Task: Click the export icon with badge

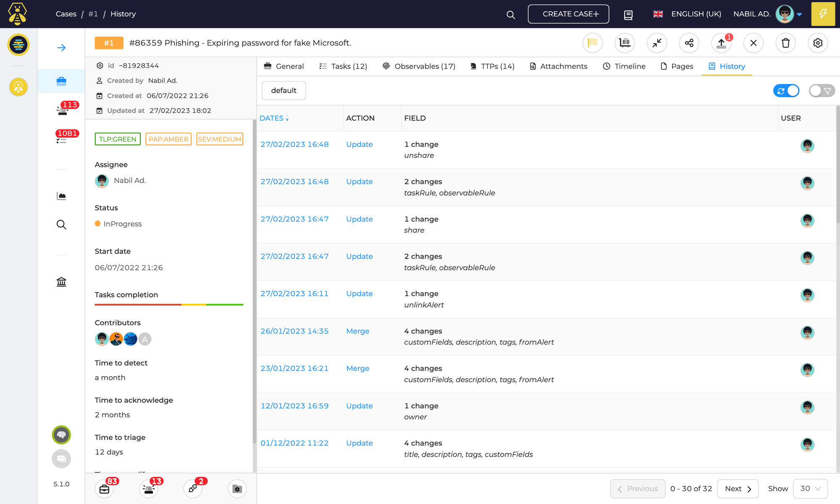Action: (722, 43)
